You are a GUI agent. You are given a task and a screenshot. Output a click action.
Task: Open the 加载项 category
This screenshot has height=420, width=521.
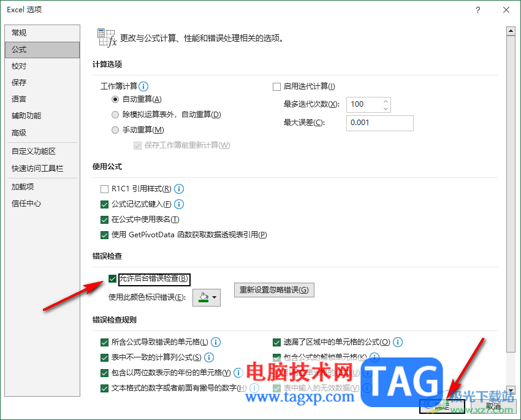pyautogui.click(x=42, y=187)
